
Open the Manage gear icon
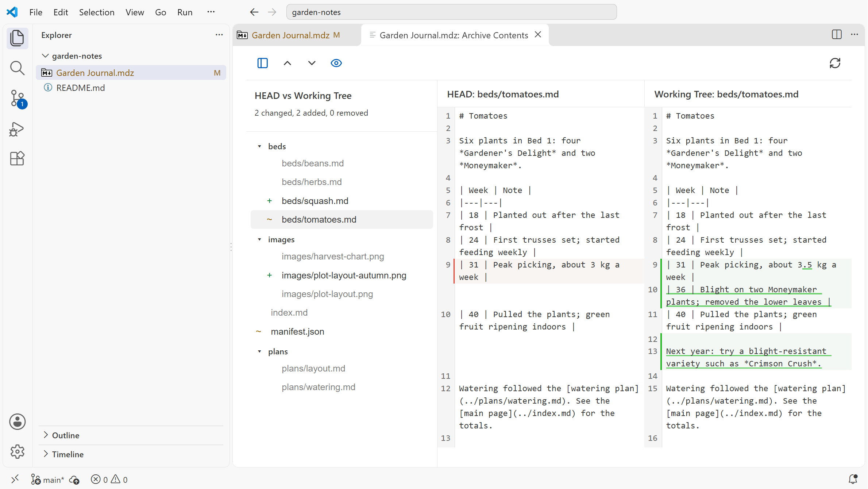tap(17, 452)
